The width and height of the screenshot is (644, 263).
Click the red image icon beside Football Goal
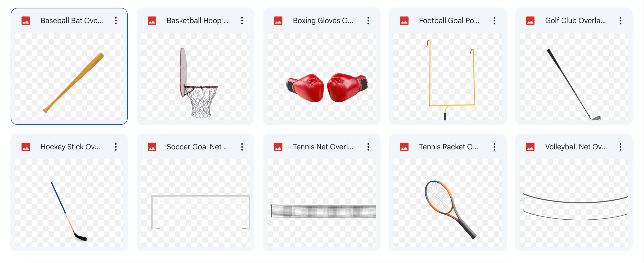tap(404, 21)
